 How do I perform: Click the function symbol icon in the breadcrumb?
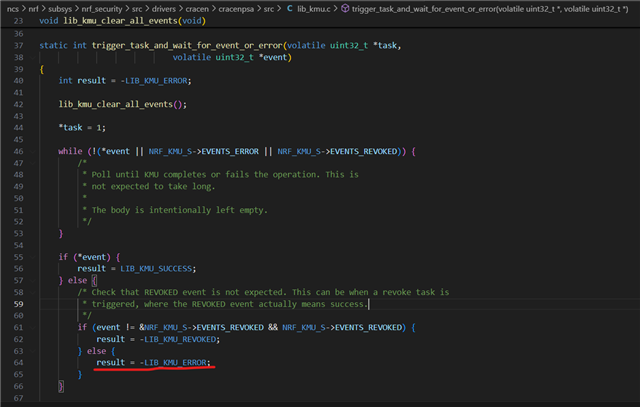coord(345,8)
